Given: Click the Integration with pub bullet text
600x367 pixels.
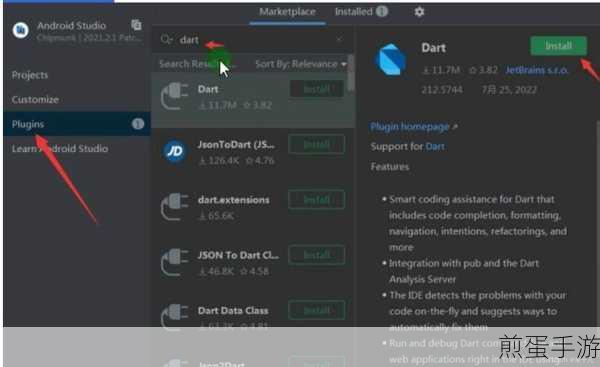Looking at the screenshot, I should pyautogui.click(x=464, y=271).
